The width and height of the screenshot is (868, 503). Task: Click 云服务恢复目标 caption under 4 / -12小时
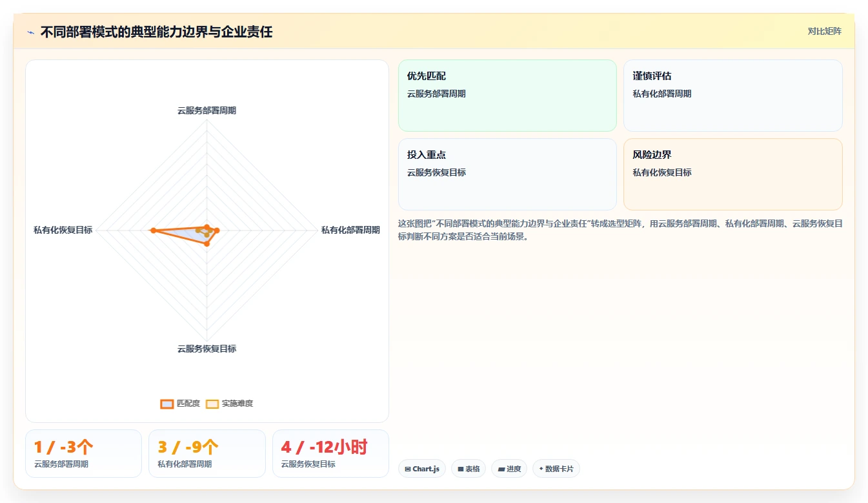(x=308, y=464)
